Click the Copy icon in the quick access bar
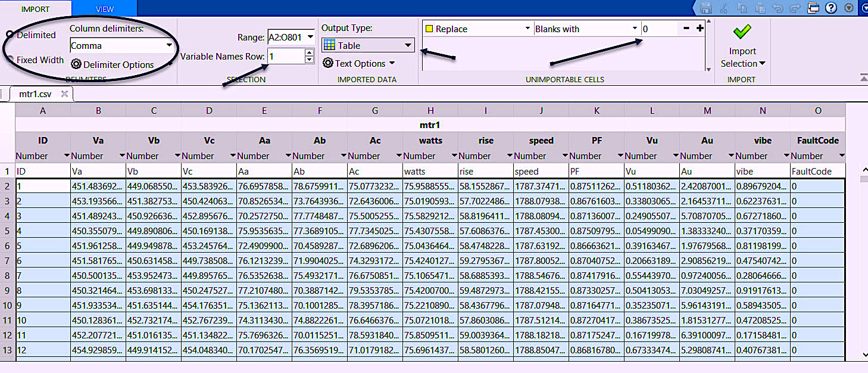This screenshot has width=868, height=373. point(742,8)
